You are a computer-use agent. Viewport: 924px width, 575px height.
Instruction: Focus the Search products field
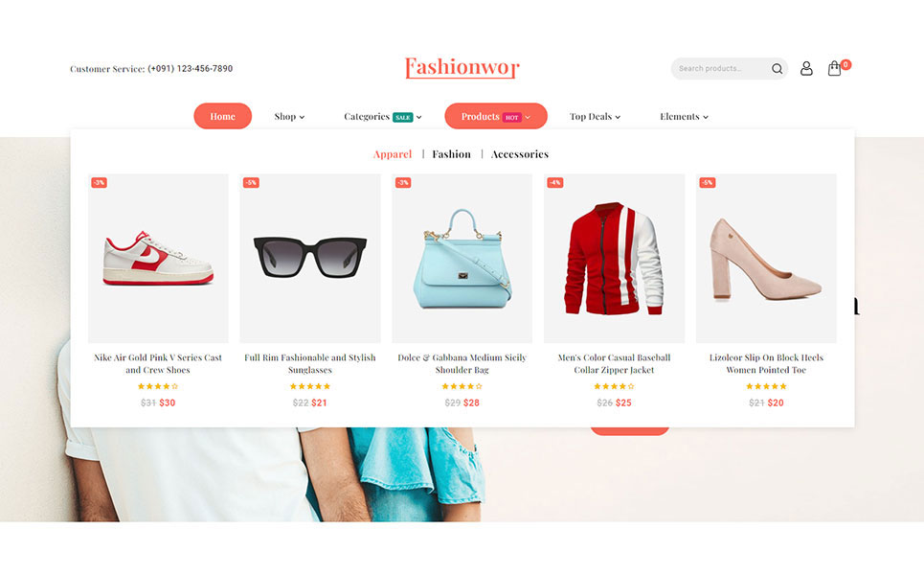[721, 69]
